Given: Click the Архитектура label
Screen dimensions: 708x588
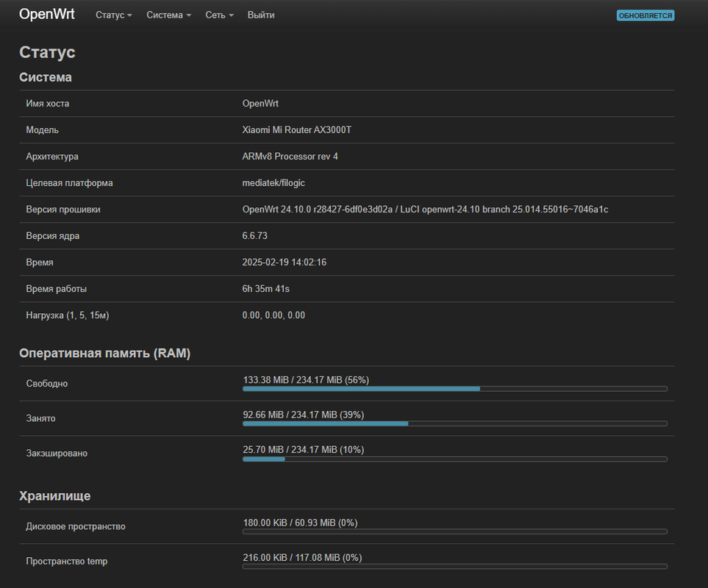Looking at the screenshot, I should click(52, 156).
